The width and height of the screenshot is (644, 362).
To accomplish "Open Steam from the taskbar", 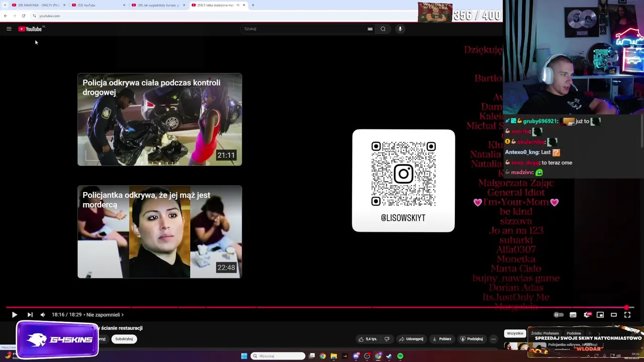I will click(389, 356).
